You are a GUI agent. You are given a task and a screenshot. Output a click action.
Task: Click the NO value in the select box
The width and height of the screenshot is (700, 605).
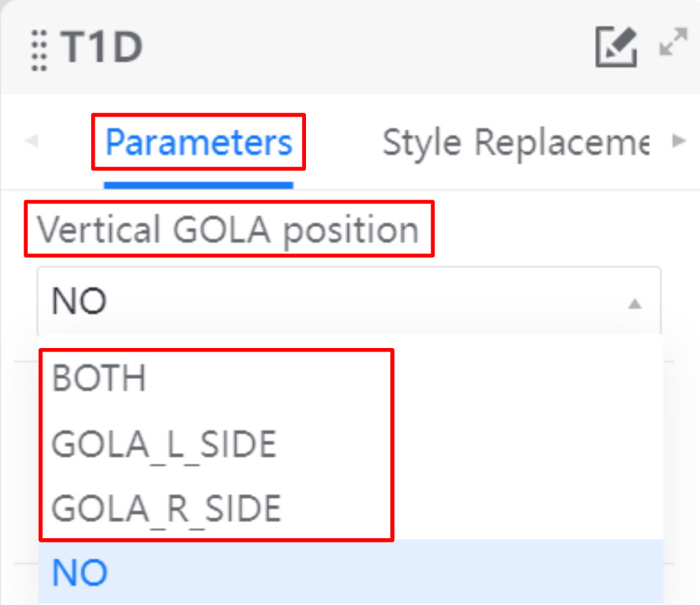[x=79, y=301]
